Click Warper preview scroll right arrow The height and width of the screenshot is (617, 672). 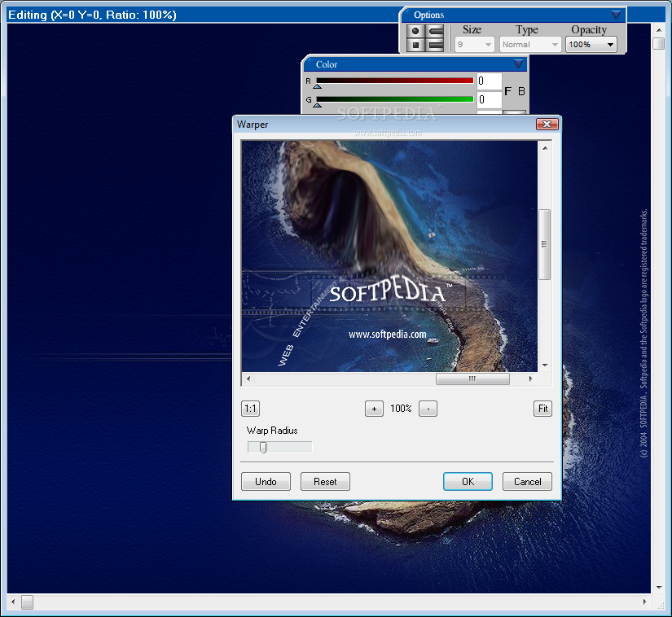pos(530,379)
